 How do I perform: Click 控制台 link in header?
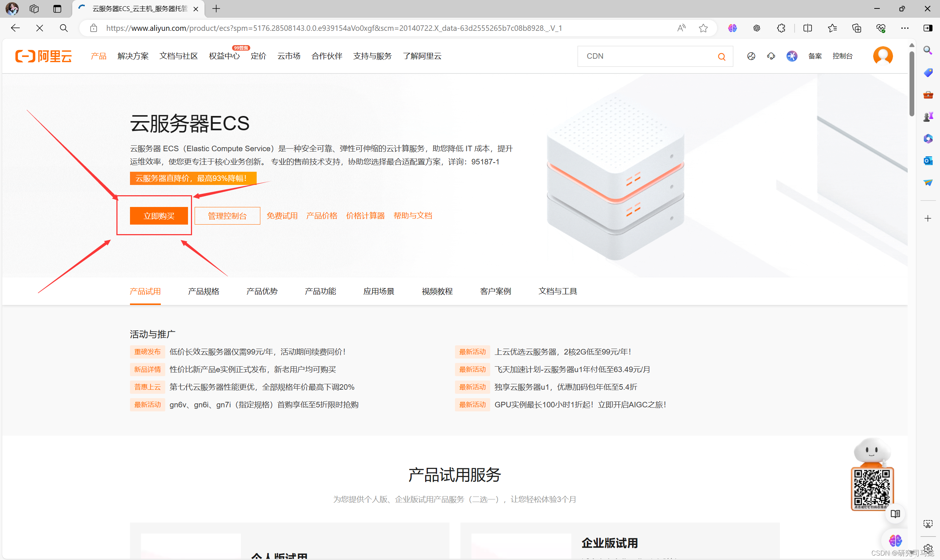pos(843,56)
